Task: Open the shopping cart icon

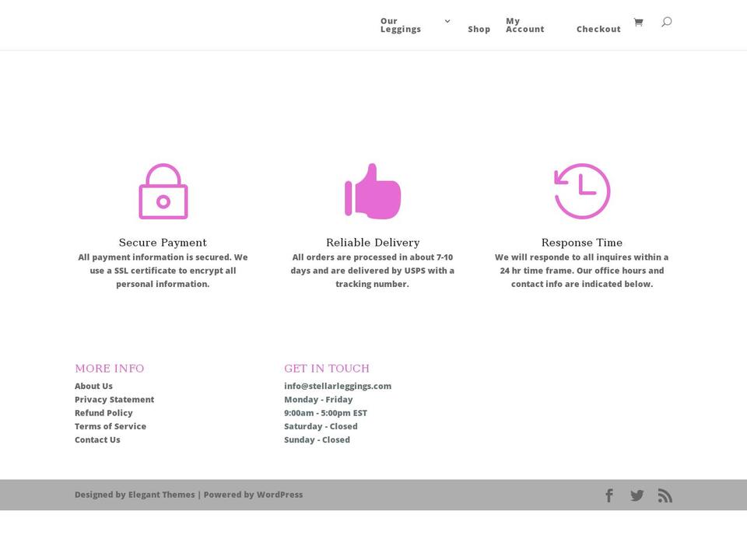Action: pos(638,22)
